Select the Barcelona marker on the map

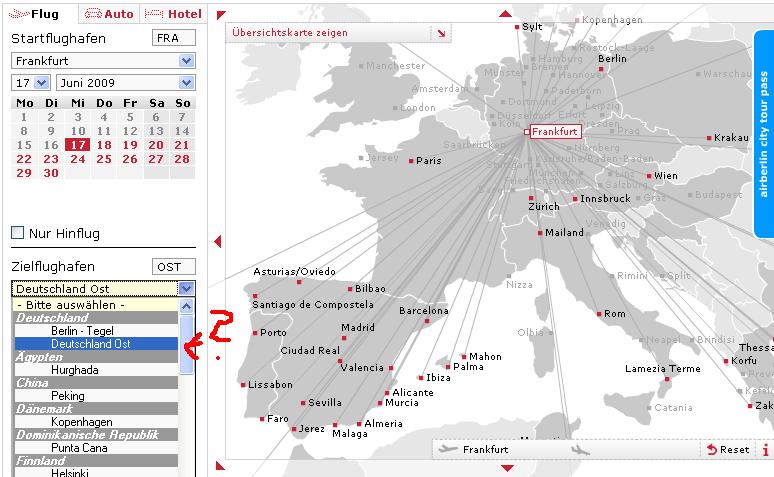tap(427, 321)
